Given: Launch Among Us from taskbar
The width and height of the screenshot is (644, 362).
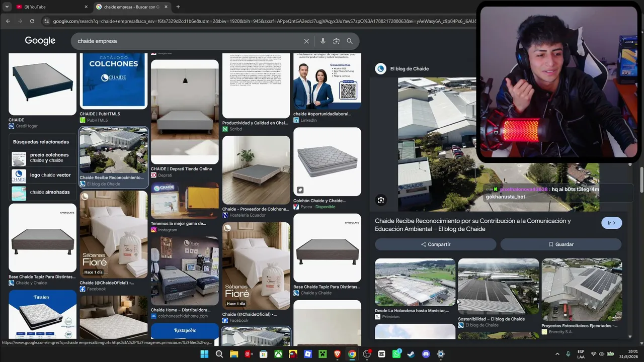Looking at the screenshot, I should pos(293,354).
